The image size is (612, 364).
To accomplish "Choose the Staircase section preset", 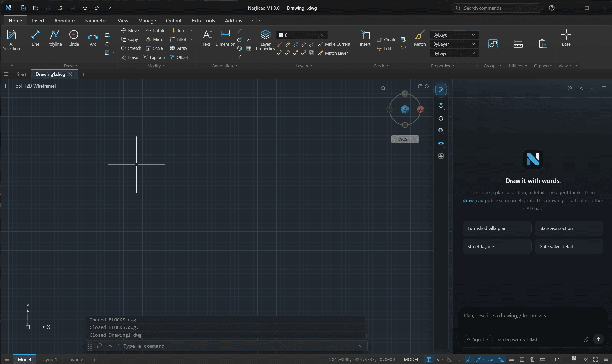I will pyautogui.click(x=569, y=228).
